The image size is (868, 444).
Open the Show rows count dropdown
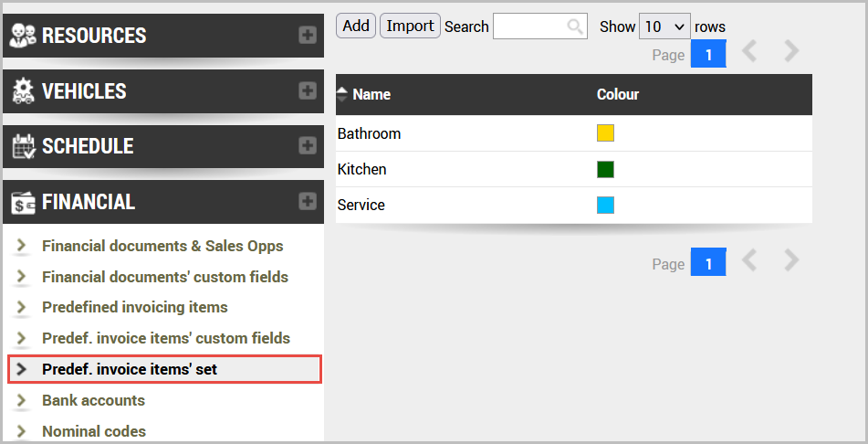pyautogui.click(x=664, y=26)
